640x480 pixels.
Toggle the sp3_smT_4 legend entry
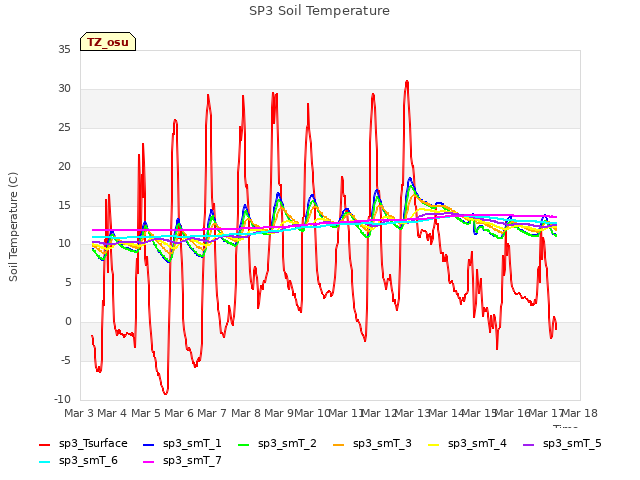(x=467, y=444)
